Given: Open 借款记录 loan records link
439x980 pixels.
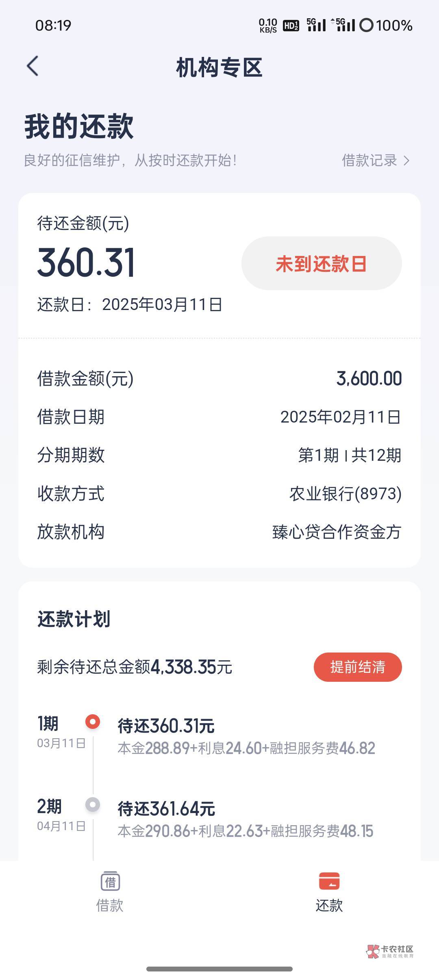Looking at the screenshot, I should coord(369,160).
